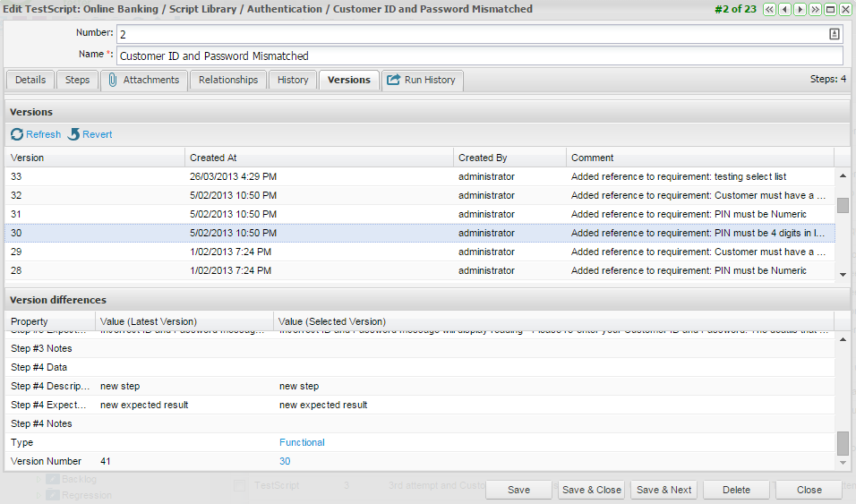Go to the next record
856x504 pixels.
800,10
